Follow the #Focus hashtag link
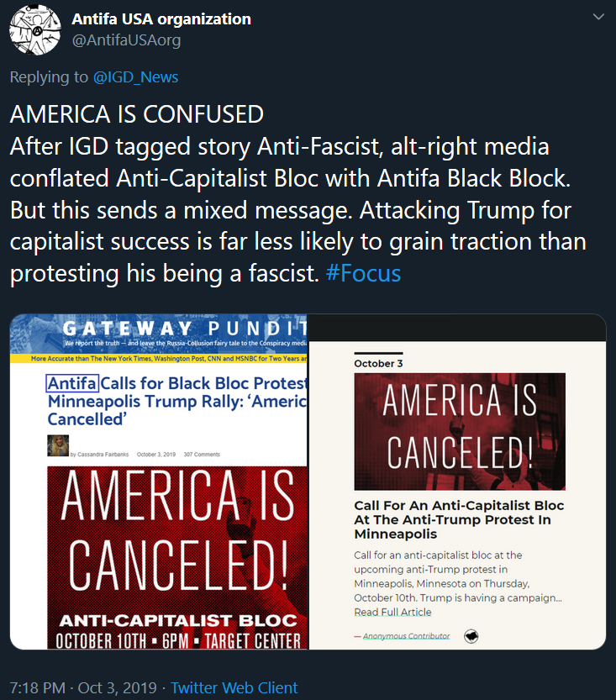The width and height of the screenshot is (616, 700). pyautogui.click(x=364, y=273)
